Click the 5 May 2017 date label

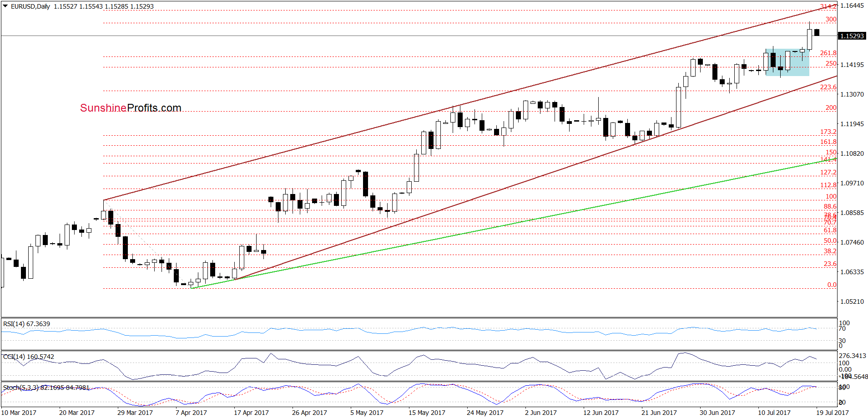click(367, 413)
